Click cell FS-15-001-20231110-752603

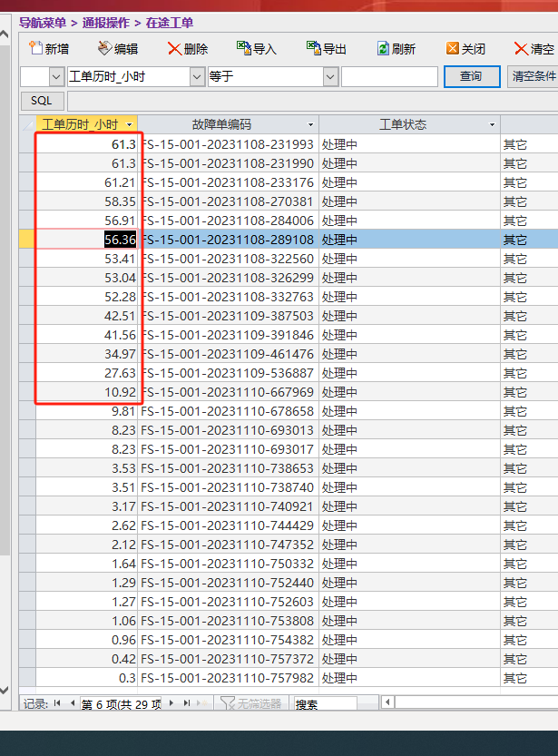point(228,602)
